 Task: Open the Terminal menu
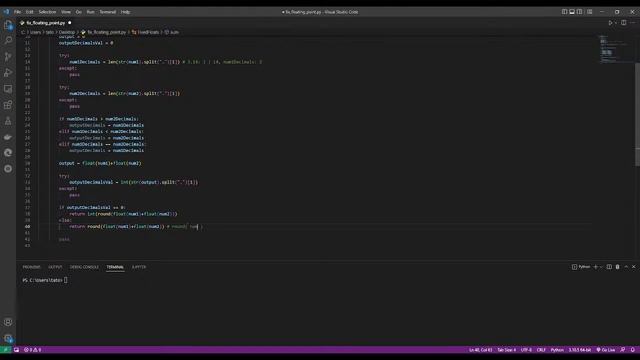(108, 12)
